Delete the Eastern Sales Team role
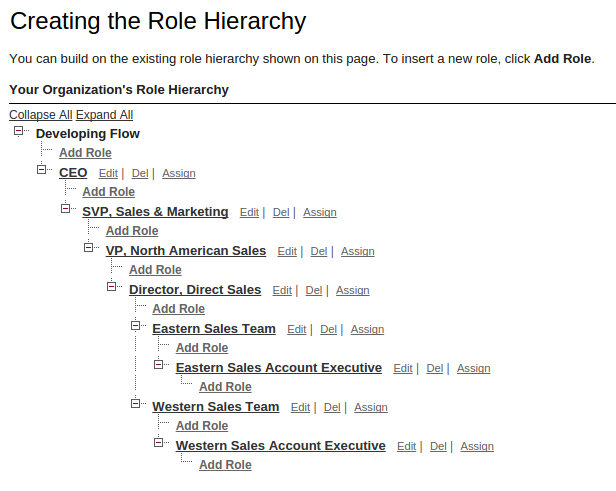The width and height of the screenshot is (616, 491). tap(328, 330)
